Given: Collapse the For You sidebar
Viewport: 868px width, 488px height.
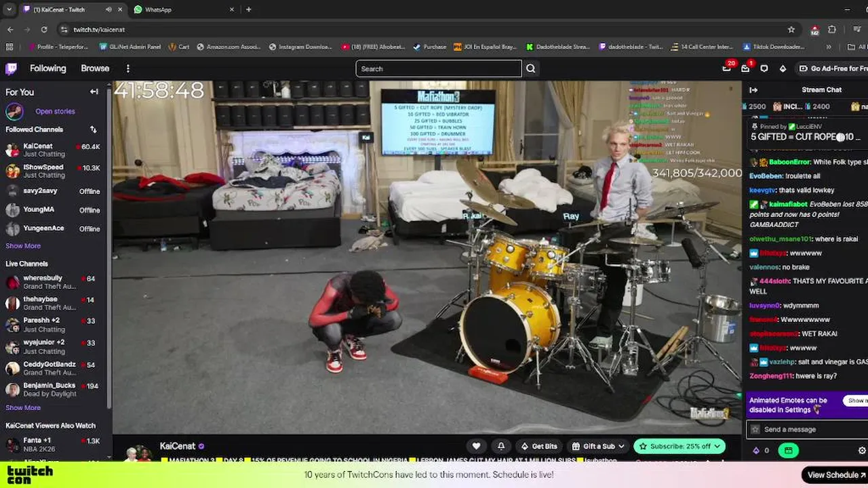Looking at the screenshot, I should (x=94, y=92).
